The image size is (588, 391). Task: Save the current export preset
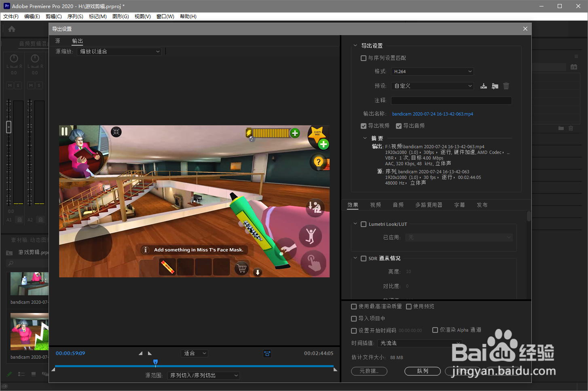[483, 86]
